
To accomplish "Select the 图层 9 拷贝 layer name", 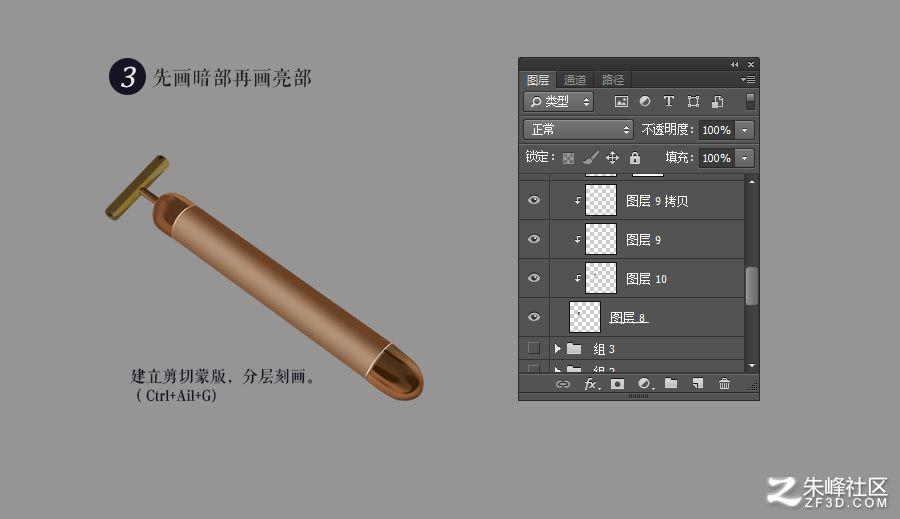I will pyautogui.click(x=657, y=201).
